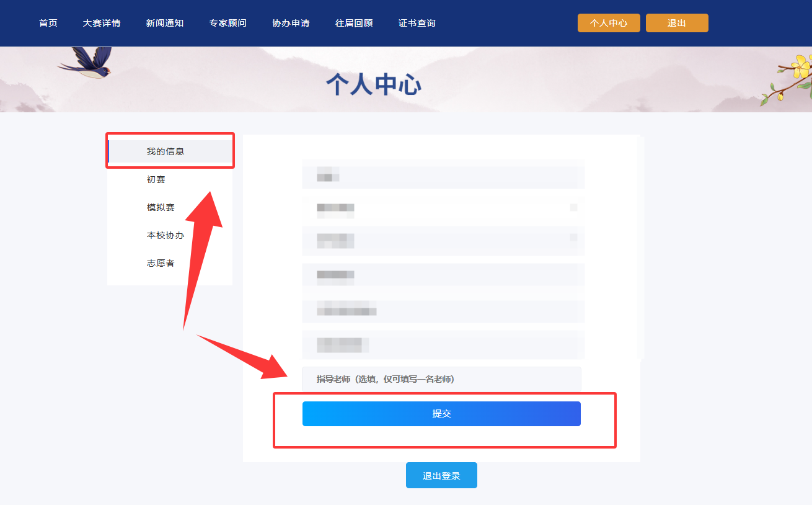The width and height of the screenshot is (812, 505).
Task: Click the 指导老师 optional input field
Action: [441, 379]
